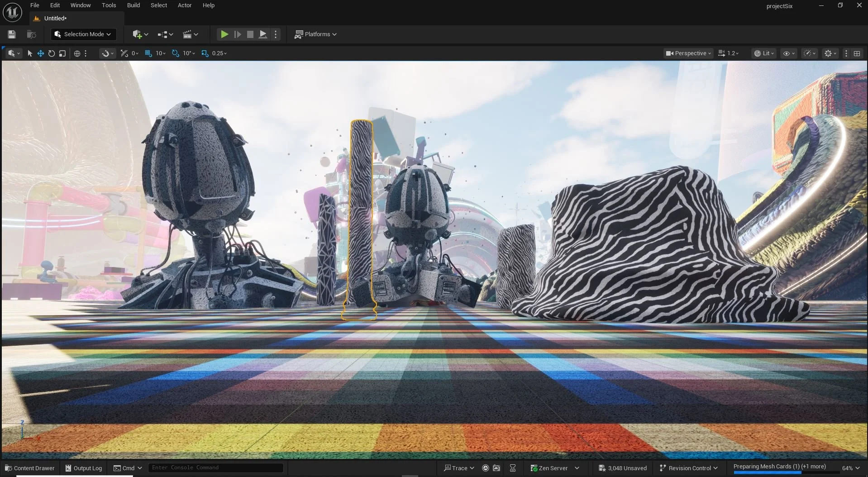Open the Content Drawer
Image resolution: width=868 pixels, height=477 pixels.
[30, 468]
